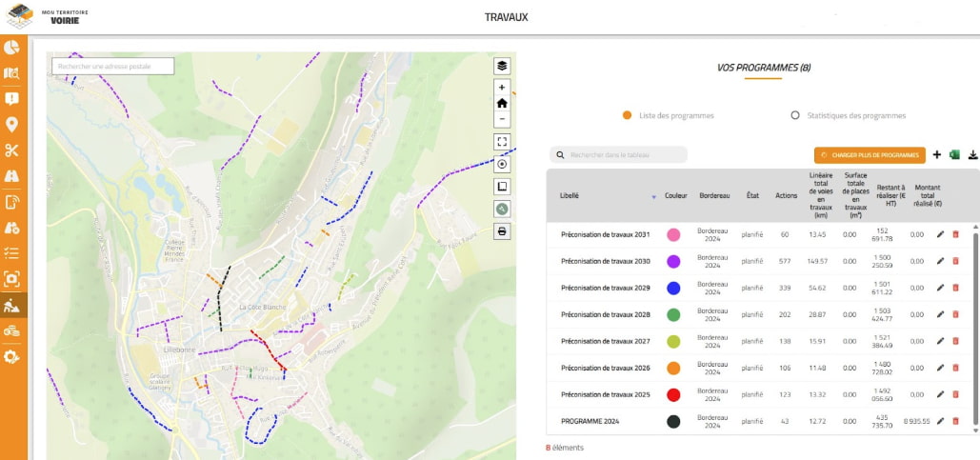The height and width of the screenshot is (460, 980).
Task: Delete Préconisation de travaux 2031 programme
Action: coord(956,234)
